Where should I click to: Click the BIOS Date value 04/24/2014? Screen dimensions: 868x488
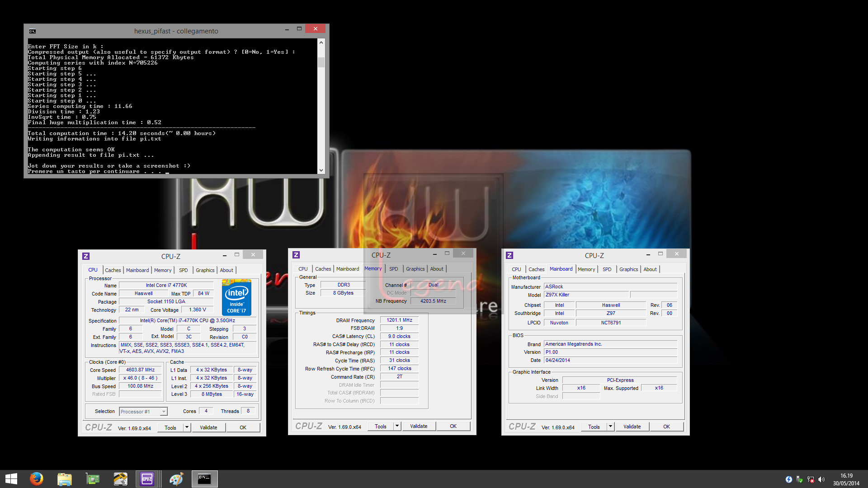610,360
